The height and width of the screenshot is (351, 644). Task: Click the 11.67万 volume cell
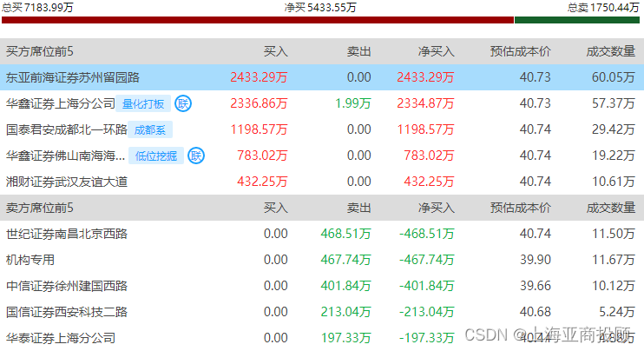614,260
